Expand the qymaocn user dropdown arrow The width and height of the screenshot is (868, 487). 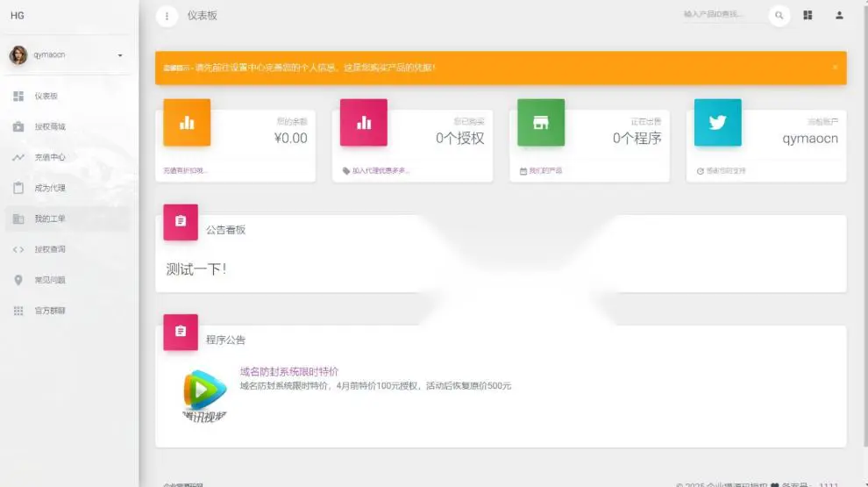[120, 55]
